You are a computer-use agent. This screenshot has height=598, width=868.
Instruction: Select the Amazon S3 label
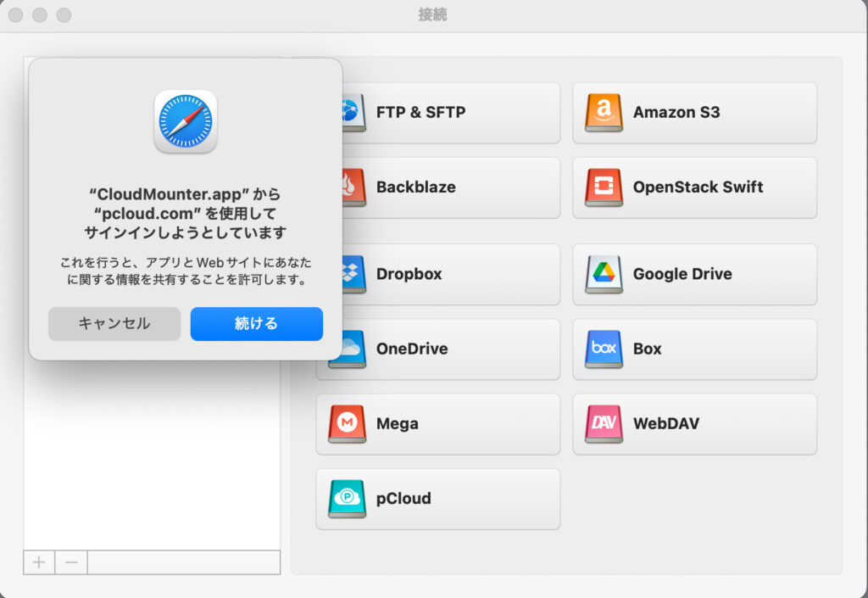click(676, 113)
